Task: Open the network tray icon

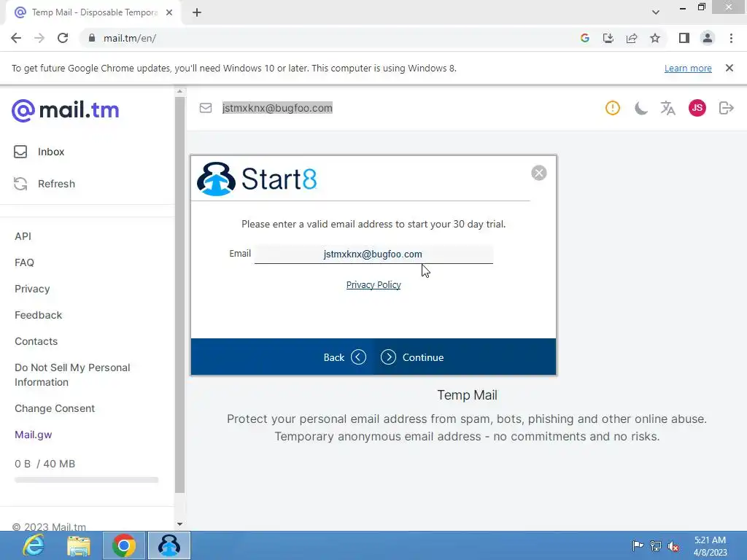Action: pos(656,545)
